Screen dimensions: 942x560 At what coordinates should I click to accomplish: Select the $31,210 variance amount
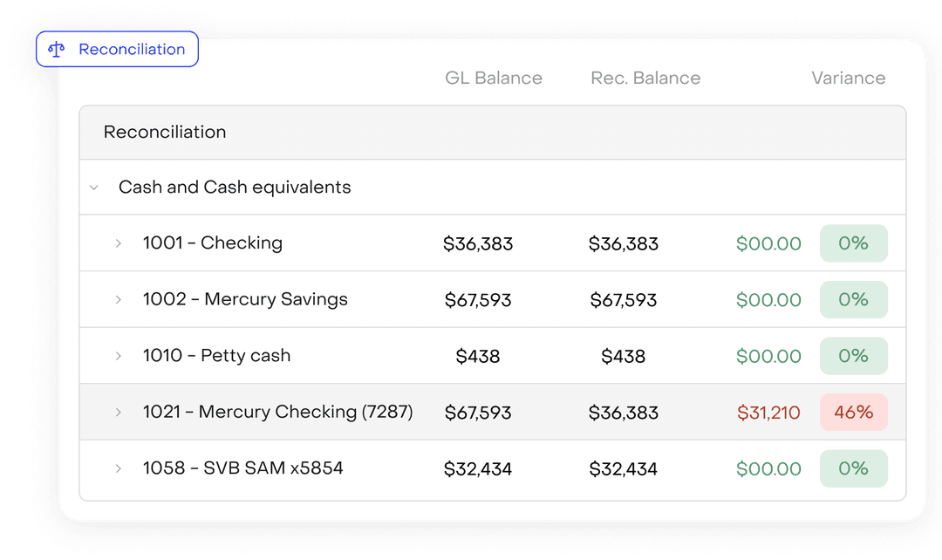[768, 413]
